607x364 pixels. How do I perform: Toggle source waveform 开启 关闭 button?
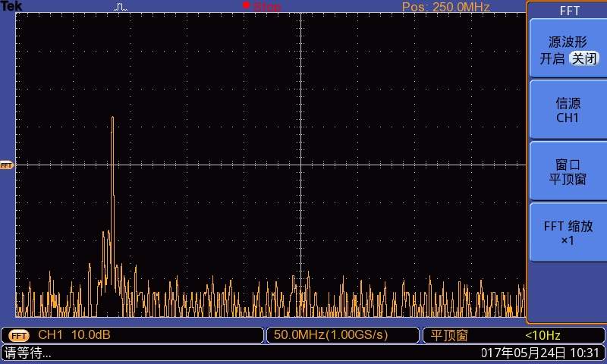click(568, 49)
